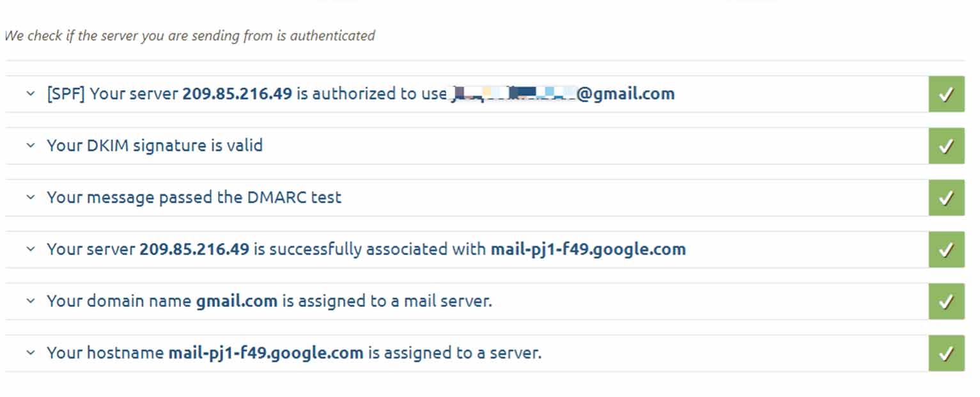Screen dimensions: 980x397
Task: Click the 'Your DKIM signature is valid' text
Action: pos(155,146)
